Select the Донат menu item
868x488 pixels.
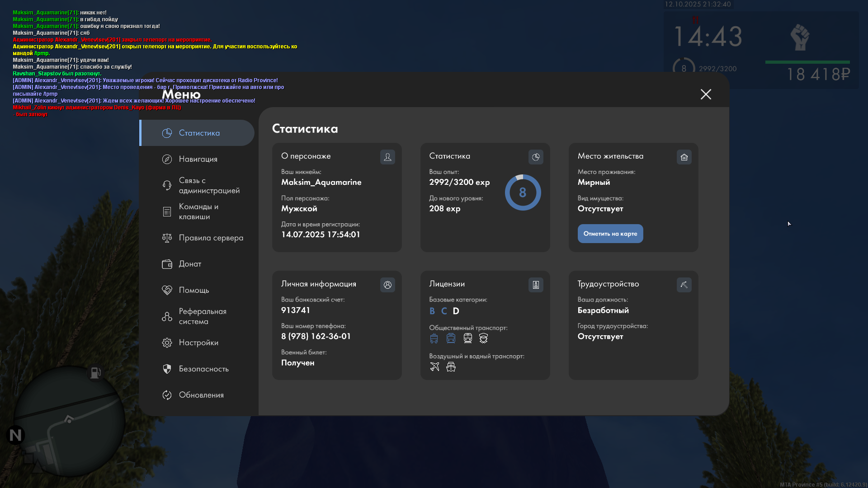tap(190, 264)
